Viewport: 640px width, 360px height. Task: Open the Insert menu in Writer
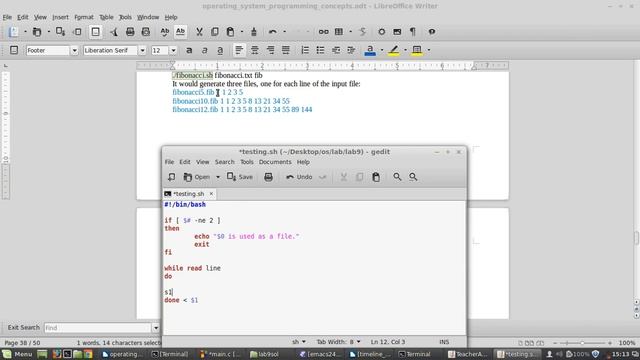point(60,17)
